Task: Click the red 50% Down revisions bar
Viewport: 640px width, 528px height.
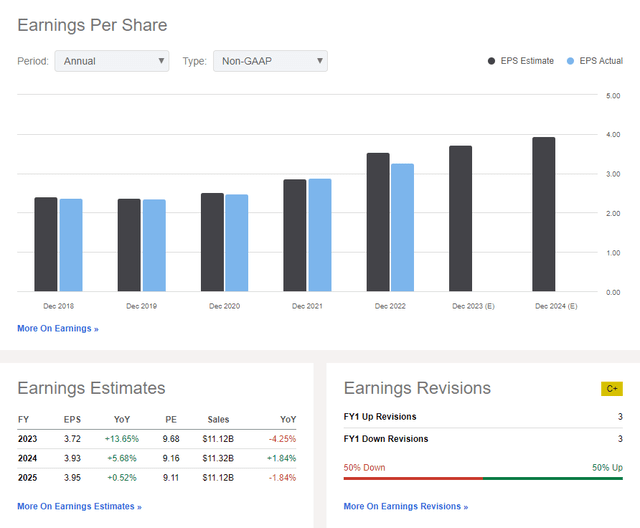Action: [413, 478]
